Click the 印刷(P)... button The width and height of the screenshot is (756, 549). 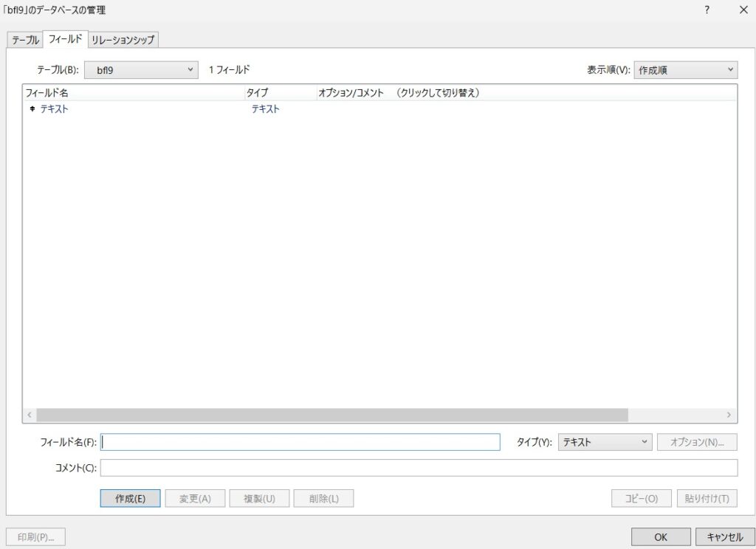coord(35,537)
